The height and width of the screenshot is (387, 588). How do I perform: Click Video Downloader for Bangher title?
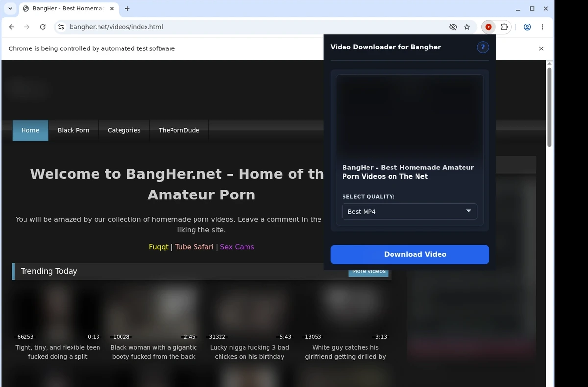tap(386, 47)
